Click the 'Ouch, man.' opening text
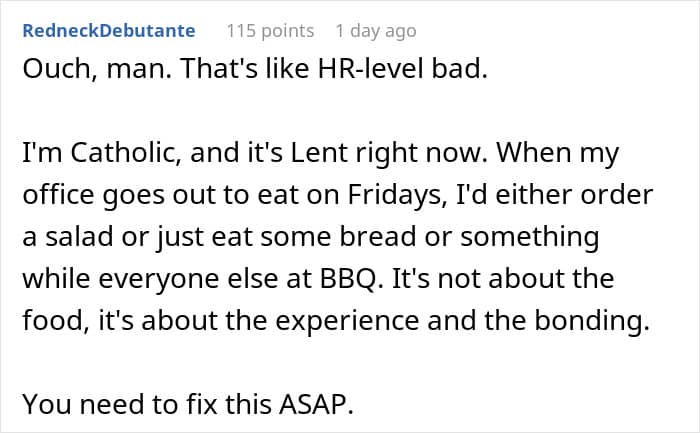Image resolution: width=700 pixels, height=433 pixels. point(97,69)
